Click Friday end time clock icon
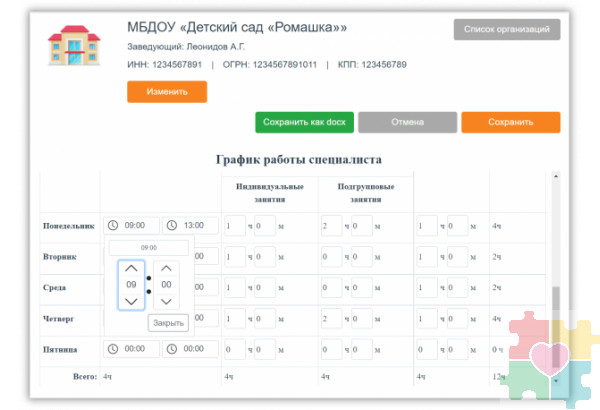 [x=172, y=349]
